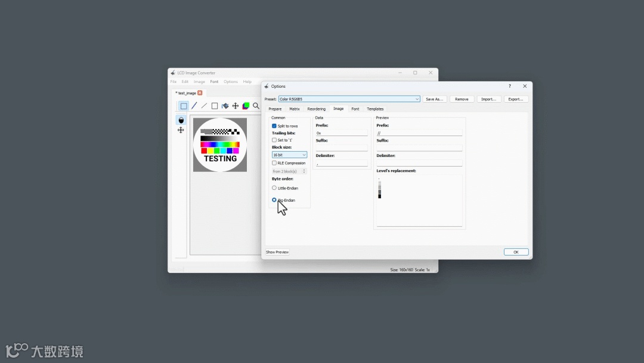Click the Preview Suffix input field

point(419,148)
